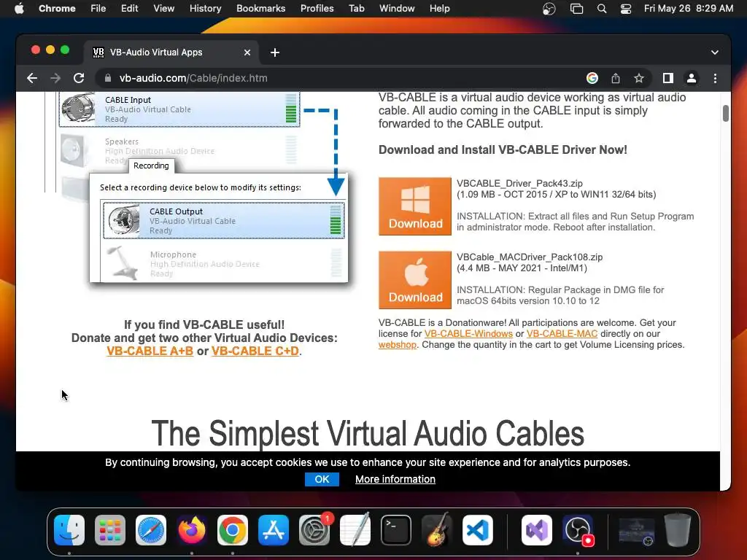The image size is (747, 560).
Task: Click the first status icon in menu bar
Action: 549,9
